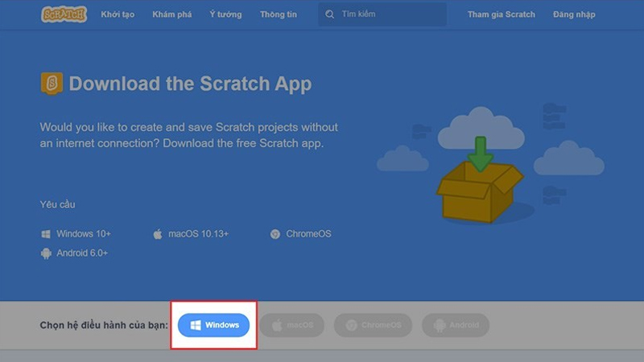Select the macOS operating system button
The width and height of the screenshot is (644, 362).
(292, 325)
